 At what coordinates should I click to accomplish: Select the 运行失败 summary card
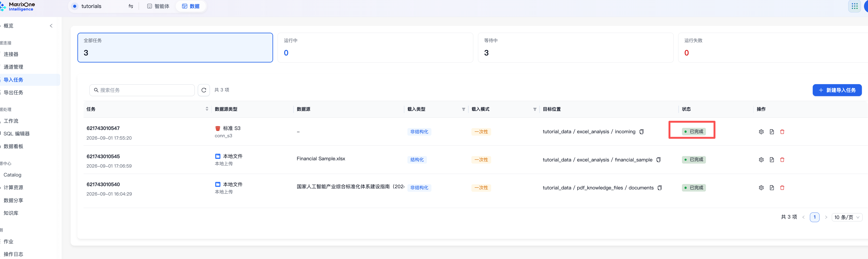773,47
